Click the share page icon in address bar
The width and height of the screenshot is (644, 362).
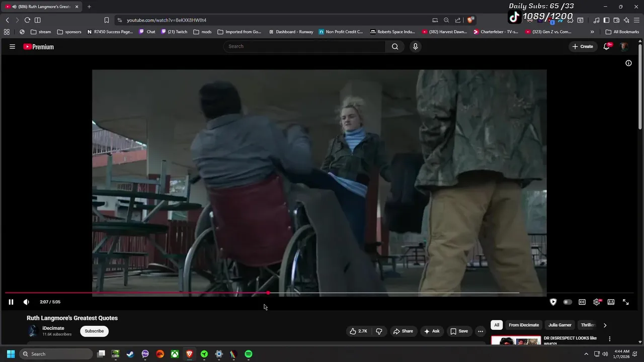pyautogui.click(x=458, y=20)
